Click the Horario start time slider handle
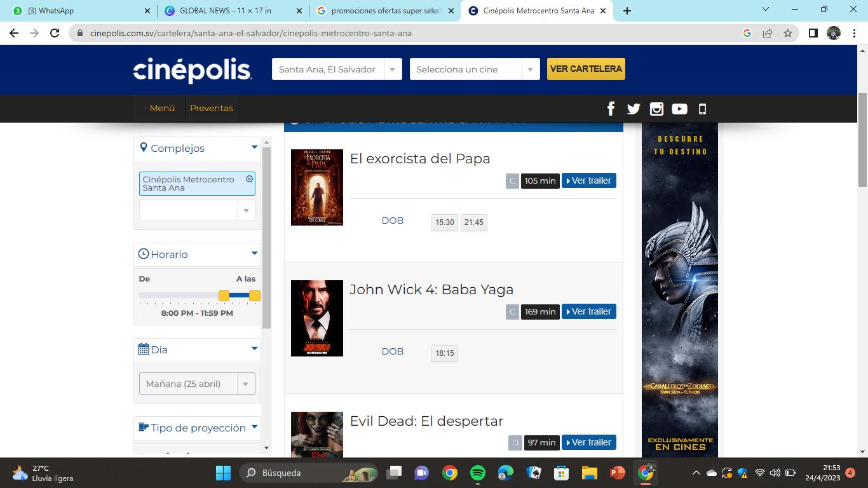This screenshot has height=488, width=868. point(224,295)
